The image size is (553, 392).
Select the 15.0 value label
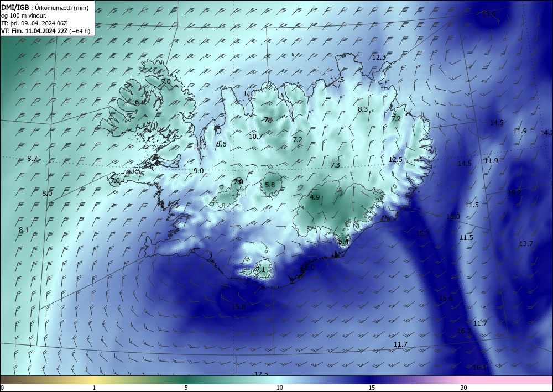click(453, 216)
